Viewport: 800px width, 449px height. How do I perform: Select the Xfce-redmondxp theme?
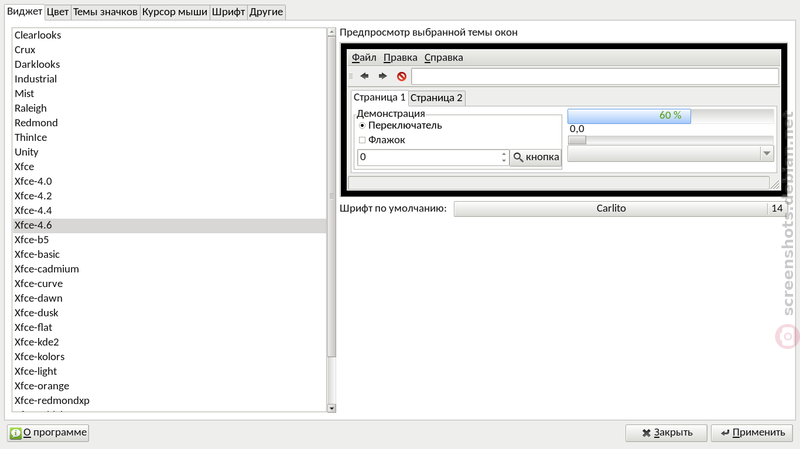[x=169, y=401]
